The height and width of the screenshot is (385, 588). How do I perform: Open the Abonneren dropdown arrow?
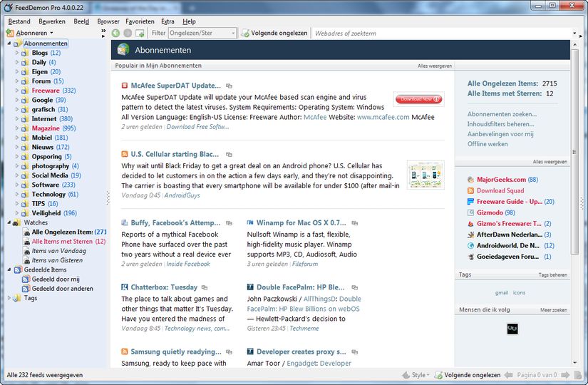(x=51, y=33)
